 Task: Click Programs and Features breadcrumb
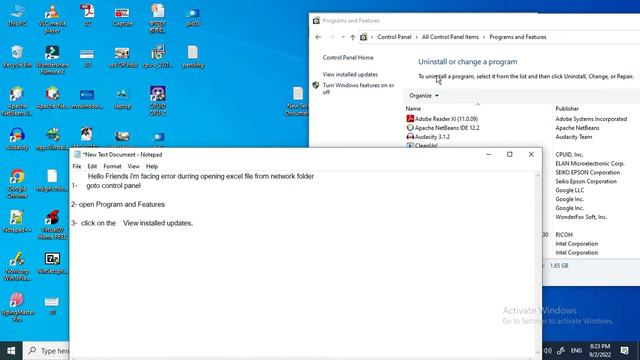click(518, 37)
